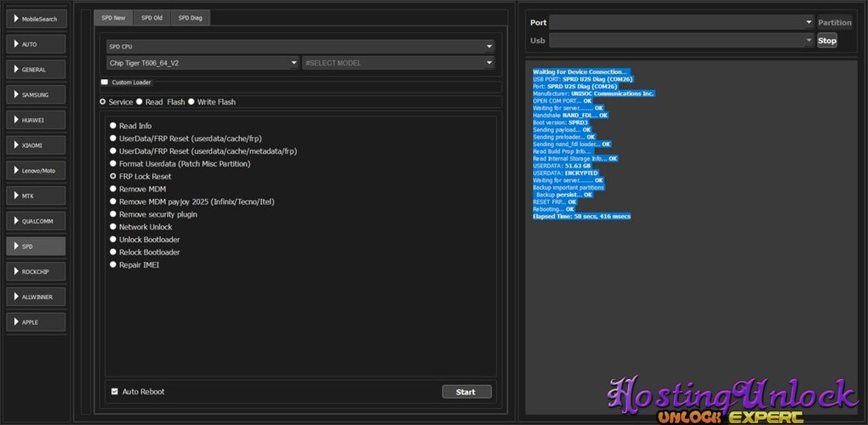Open the HUAWEI sidebar module

tap(36, 120)
